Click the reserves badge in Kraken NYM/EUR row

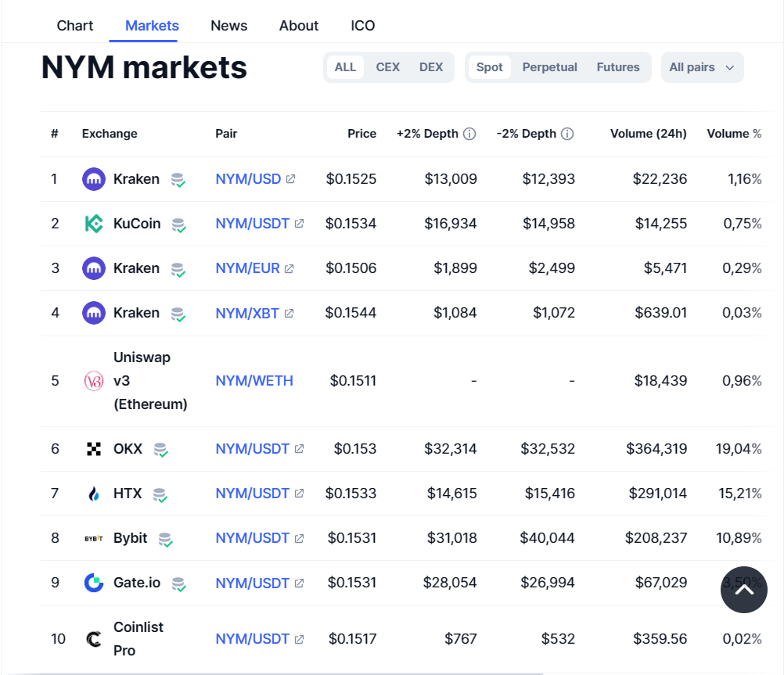click(178, 270)
